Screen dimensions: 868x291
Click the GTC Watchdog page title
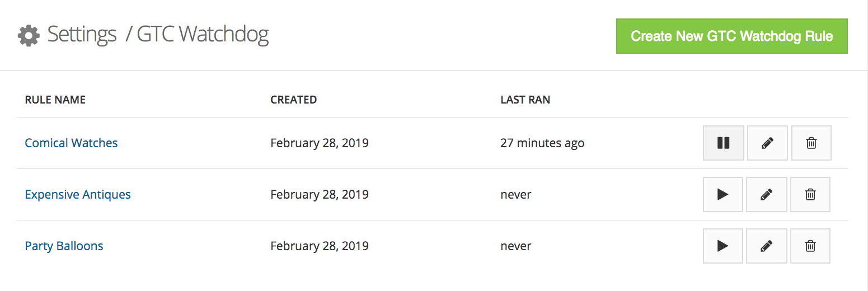click(203, 35)
